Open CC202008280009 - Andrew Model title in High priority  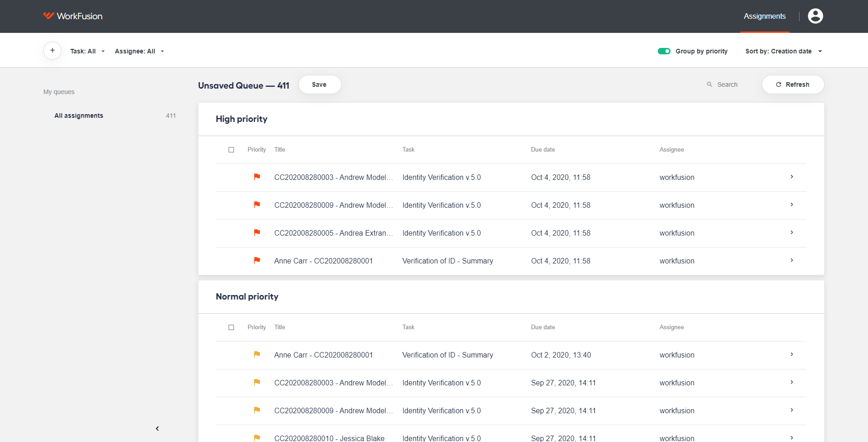(333, 205)
